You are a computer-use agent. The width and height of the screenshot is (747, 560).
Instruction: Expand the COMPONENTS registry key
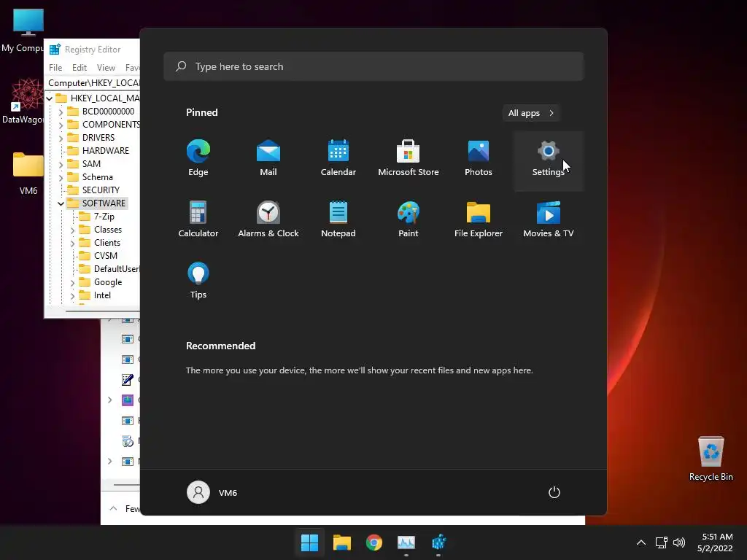click(61, 125)
